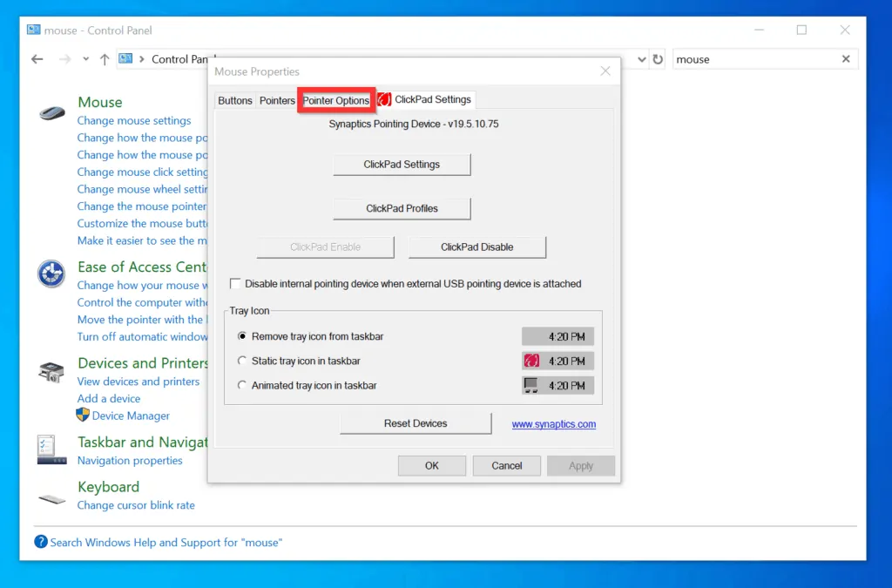Open the Buttons tab
Viewport: 892px width, 588px height.
coord(235,100)
